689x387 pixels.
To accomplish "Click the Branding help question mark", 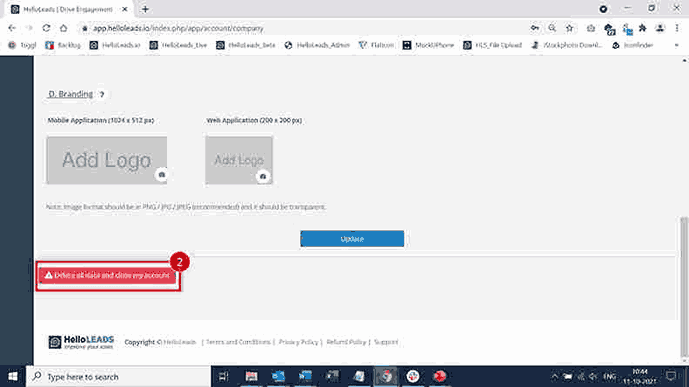I will (x=102, y=94).
